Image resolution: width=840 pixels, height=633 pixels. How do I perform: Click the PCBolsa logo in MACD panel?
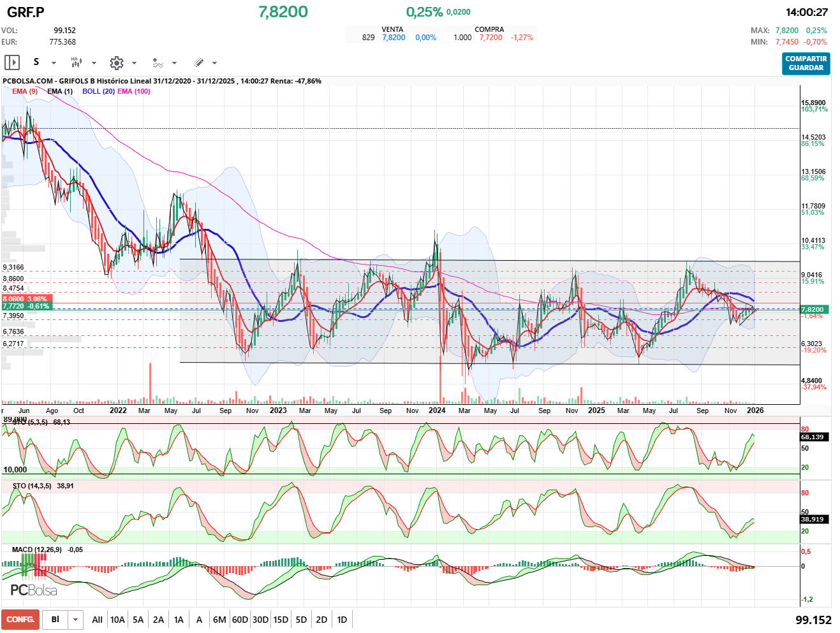33,590
